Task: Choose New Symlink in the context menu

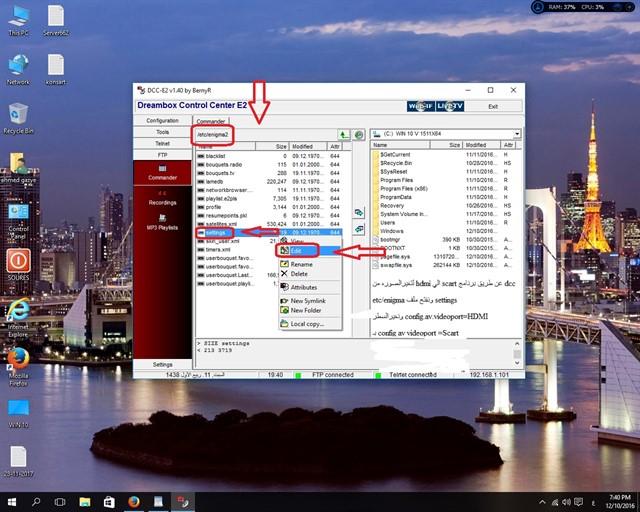Action: point(310,301)
